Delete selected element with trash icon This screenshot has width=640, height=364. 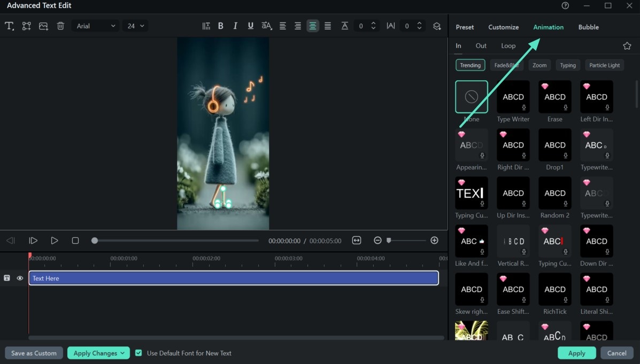click(x=60, y=26)
